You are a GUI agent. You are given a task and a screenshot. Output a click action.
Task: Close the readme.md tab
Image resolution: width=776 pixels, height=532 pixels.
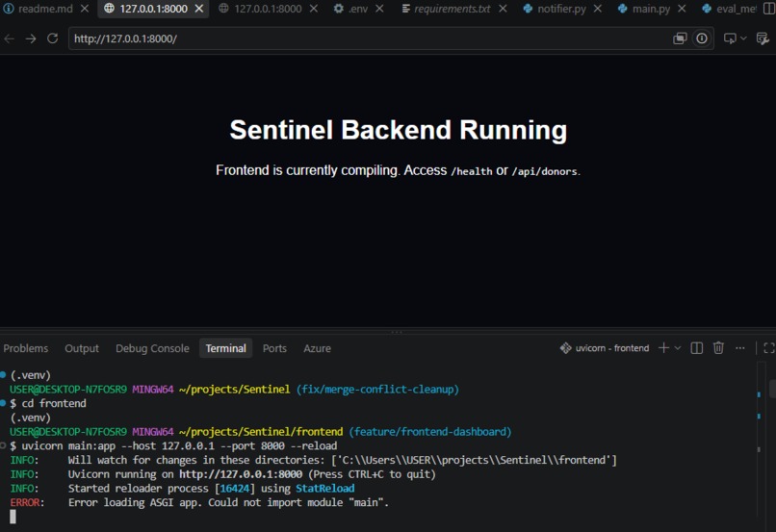[x=85, y=9]
